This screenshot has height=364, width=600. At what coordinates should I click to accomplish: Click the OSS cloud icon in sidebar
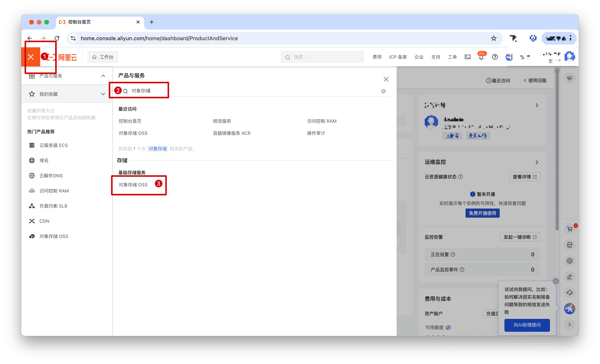32,236
